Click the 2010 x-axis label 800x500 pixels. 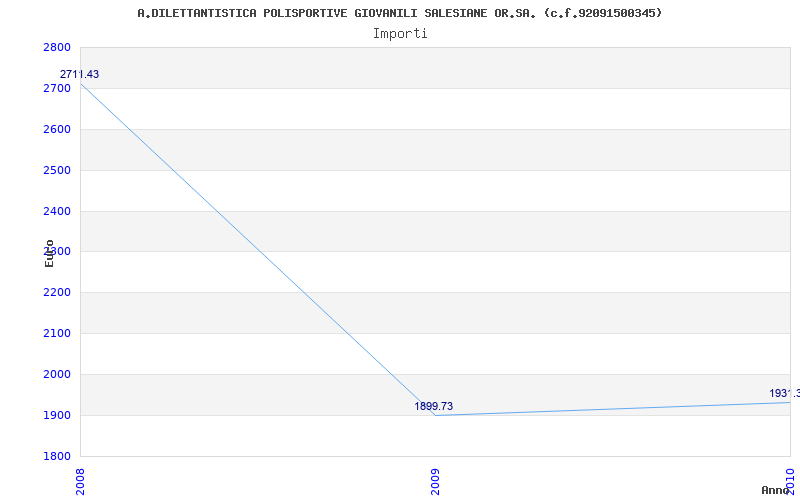790,482
